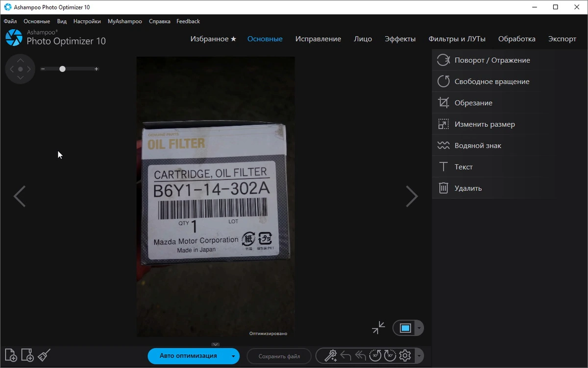The width and height of the screenshot is (588, 368).
Task: Expand the Авто оптимизация dropdown arrow
Action: (233, 356)
